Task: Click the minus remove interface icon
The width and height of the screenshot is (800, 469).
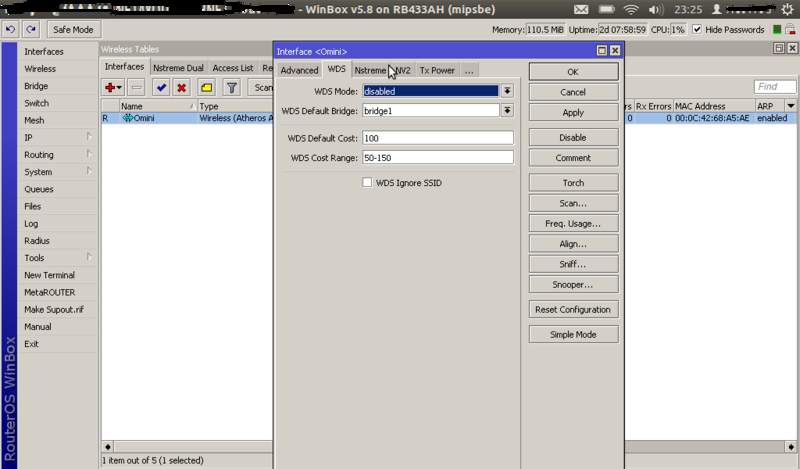Action: click(136, 88)
